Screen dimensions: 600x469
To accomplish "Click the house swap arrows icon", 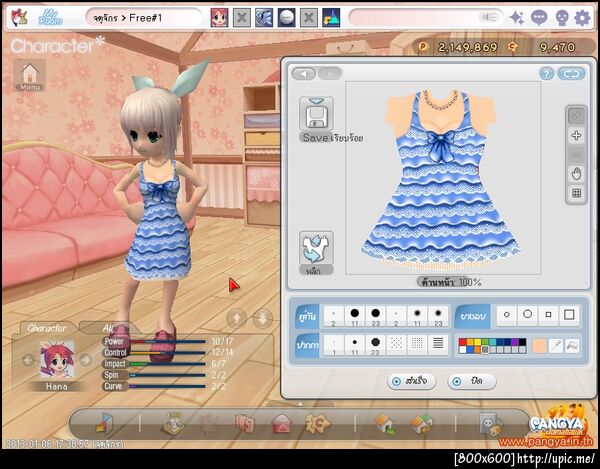I will (421, 424).
